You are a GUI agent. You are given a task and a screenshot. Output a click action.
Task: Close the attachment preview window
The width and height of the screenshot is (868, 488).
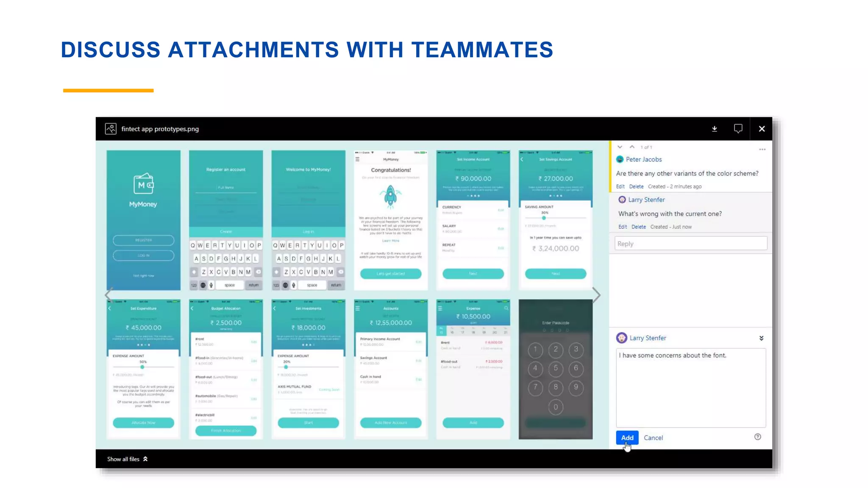click(x=762, y=129)
